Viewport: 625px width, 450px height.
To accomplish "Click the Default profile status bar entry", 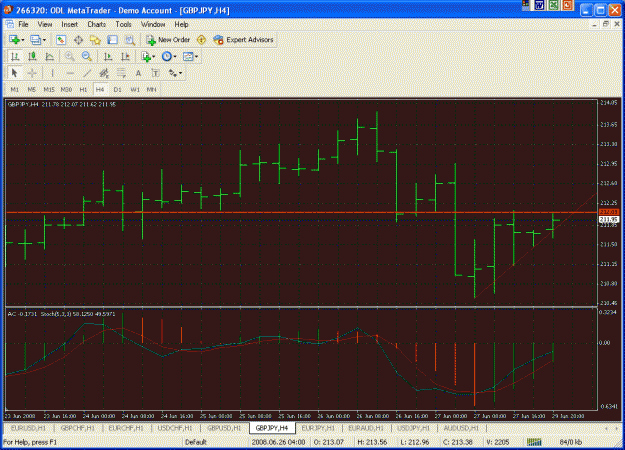I will (196, 442).
